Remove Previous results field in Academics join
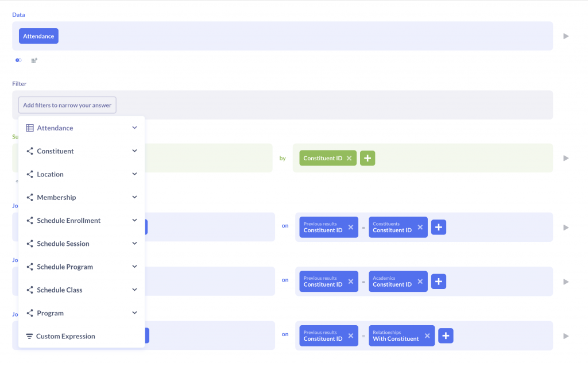 point(351,282)
